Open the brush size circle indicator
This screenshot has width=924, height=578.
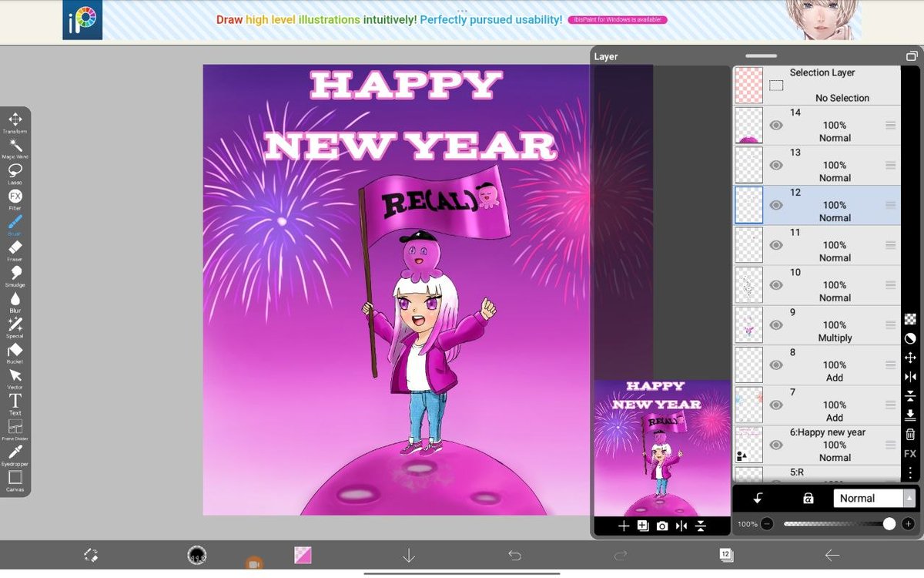tap(197, 555)
